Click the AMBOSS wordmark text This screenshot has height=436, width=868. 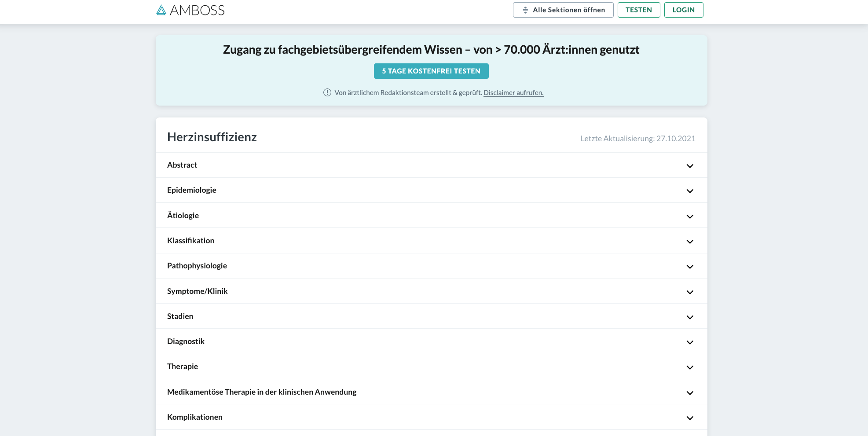(x=197, y=10)
